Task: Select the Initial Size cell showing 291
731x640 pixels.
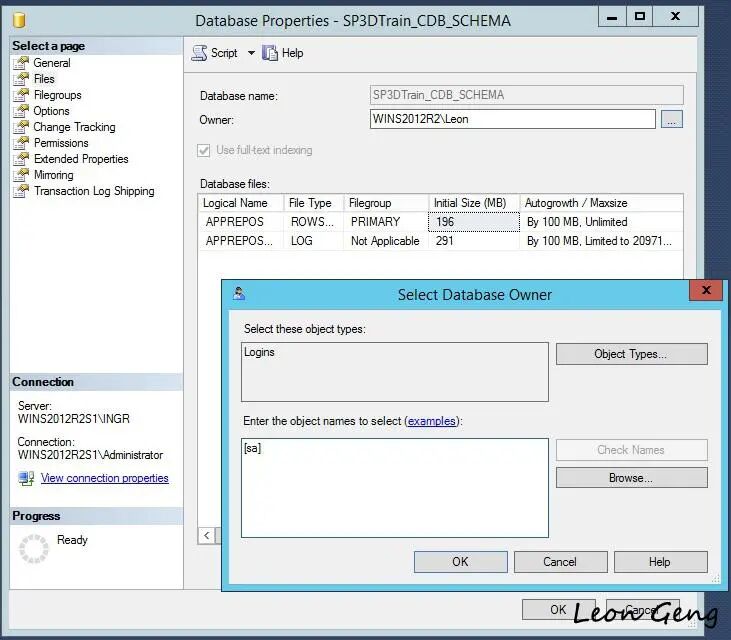Action: coord(474,241)
